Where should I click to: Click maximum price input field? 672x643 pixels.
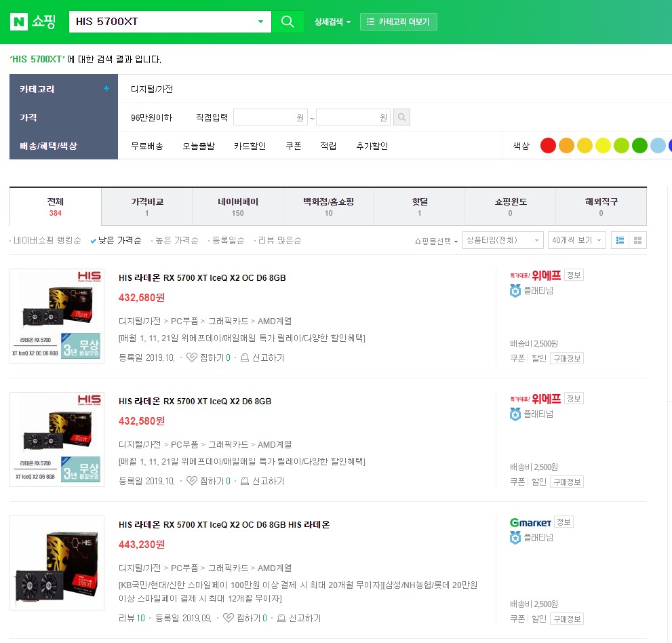tap(353, 117)
